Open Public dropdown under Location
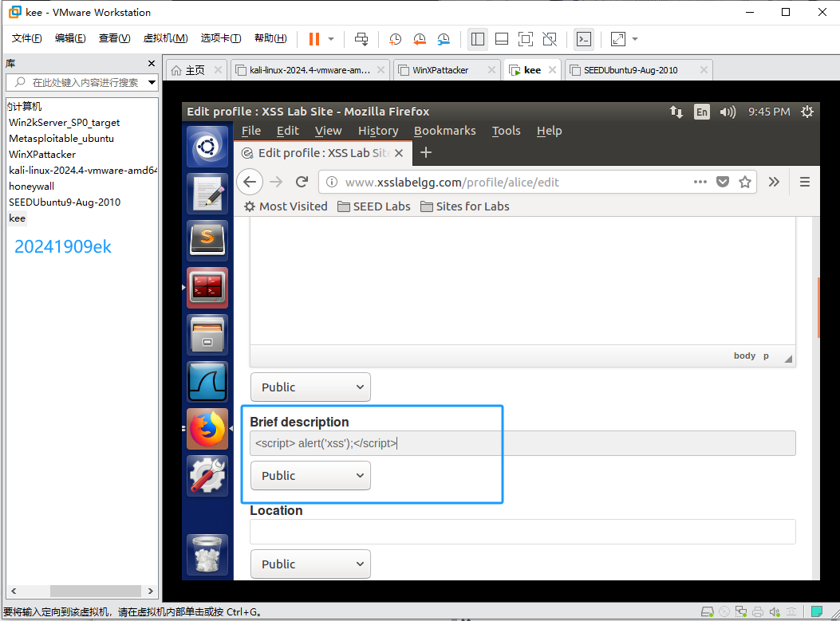 [311, 564]
